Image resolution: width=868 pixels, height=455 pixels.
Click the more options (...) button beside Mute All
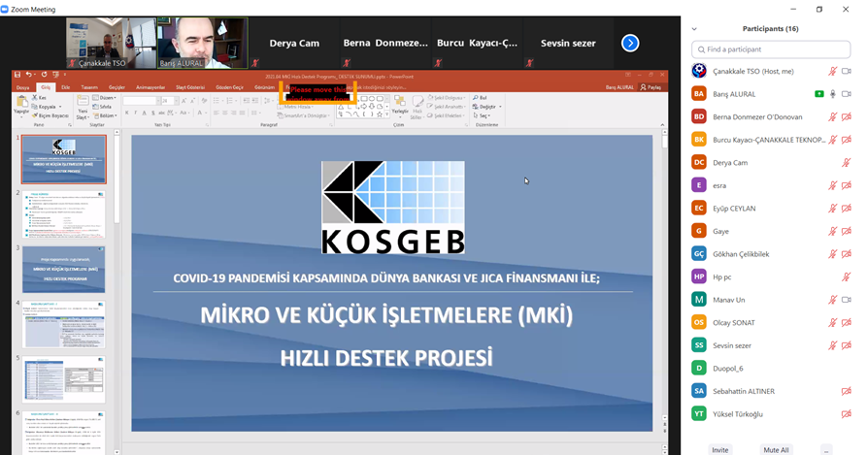826,449
